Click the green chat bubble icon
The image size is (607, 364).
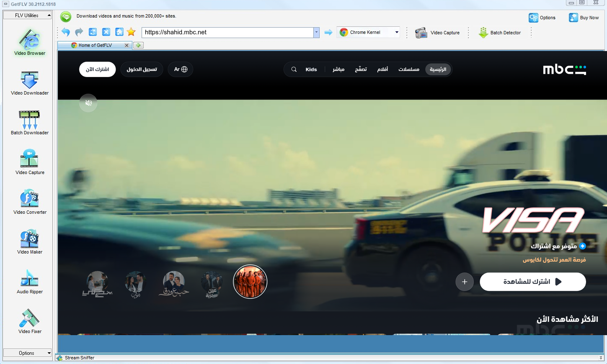tap(66, 17)
